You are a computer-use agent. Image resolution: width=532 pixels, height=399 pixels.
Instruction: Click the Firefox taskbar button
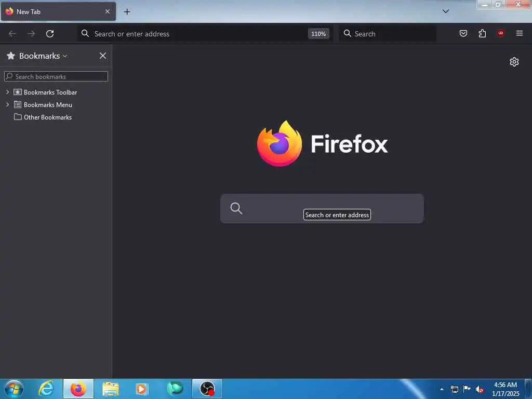pyautogui.click(x=78, y=389)
